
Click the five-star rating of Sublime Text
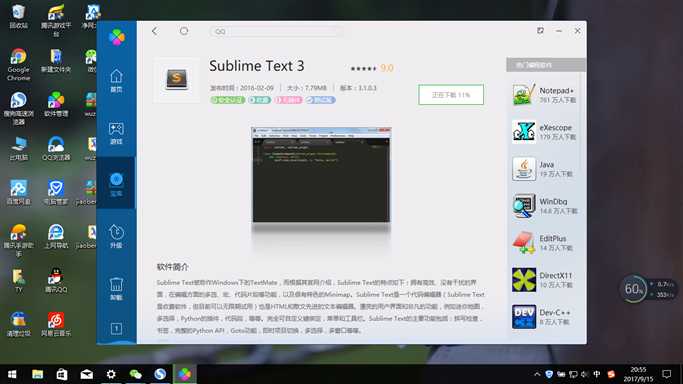coord(363,68)
